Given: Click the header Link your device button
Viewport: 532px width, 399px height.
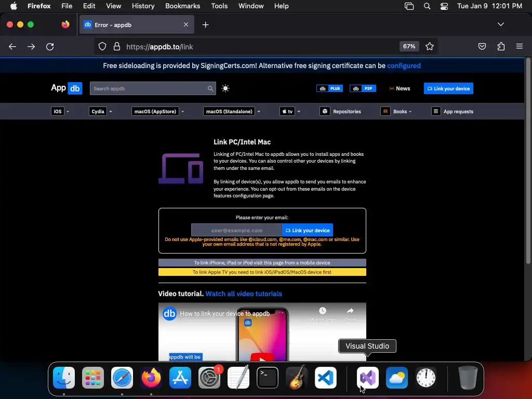Looking at the screenshot, I should (448, 88).
